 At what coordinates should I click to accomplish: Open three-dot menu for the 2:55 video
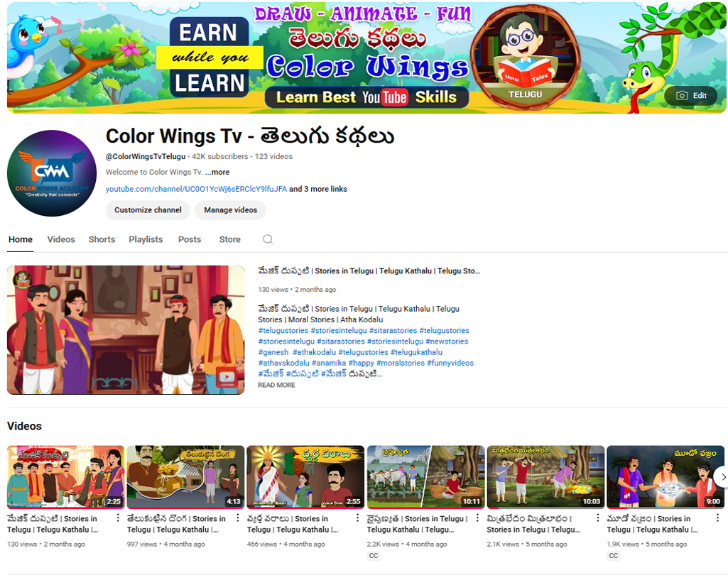pyautogui.click(x=358, y=518)
